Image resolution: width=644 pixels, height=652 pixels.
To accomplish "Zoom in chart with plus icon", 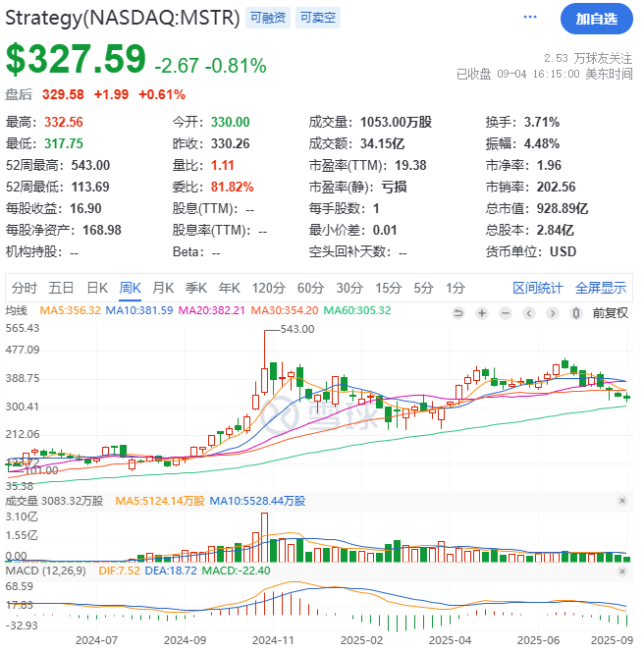I will click(x=482, y=312).
